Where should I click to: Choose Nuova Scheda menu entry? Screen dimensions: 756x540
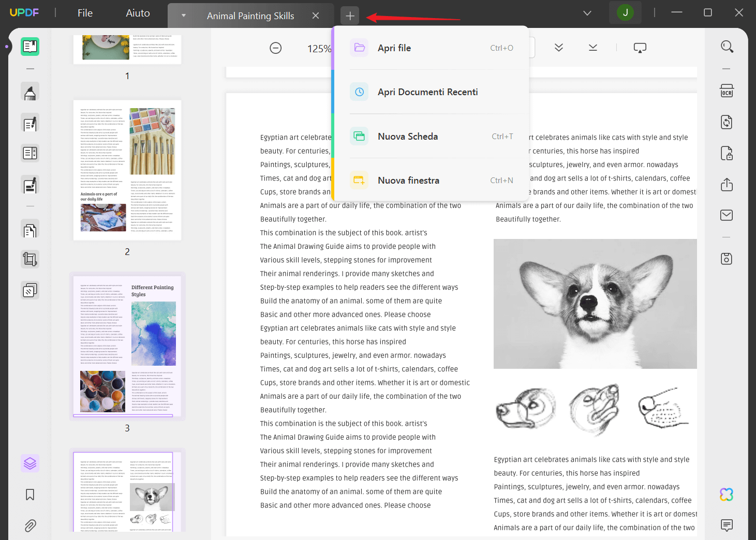[407, 137]
